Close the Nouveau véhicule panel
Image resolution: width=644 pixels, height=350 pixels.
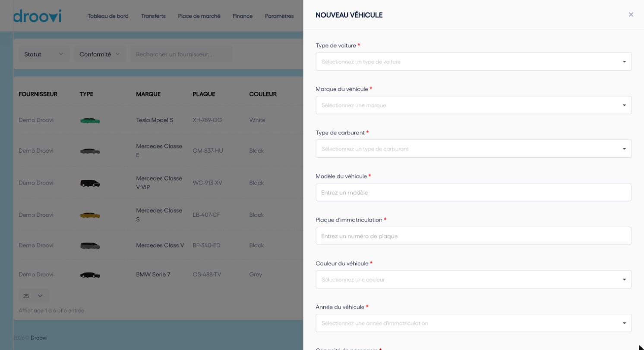631,15
